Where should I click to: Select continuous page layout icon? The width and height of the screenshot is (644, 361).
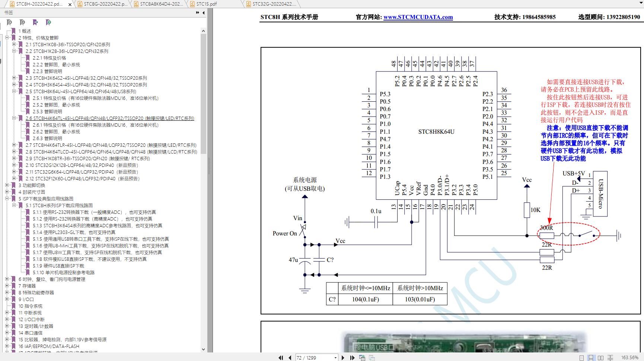[591, 358]
